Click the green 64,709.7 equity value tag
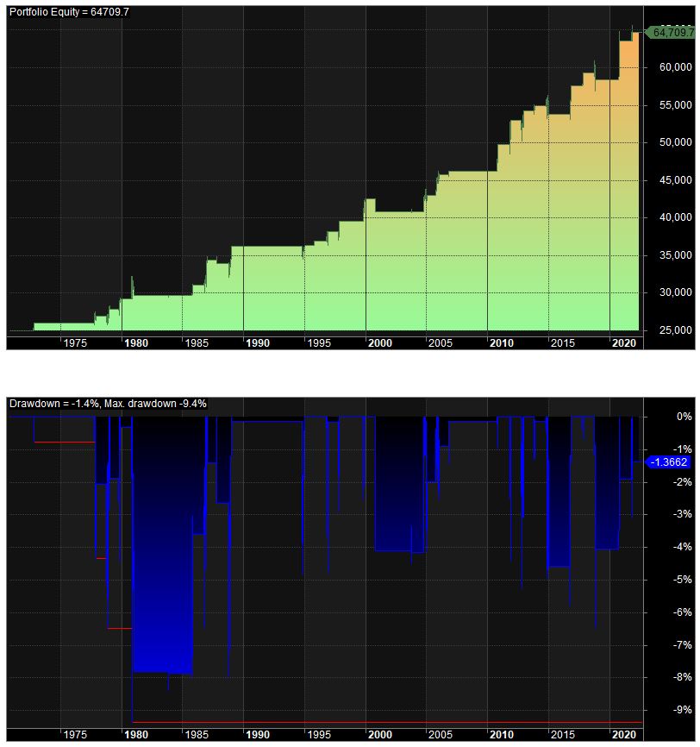Viewport: 700px width, 747px height. 670,33
